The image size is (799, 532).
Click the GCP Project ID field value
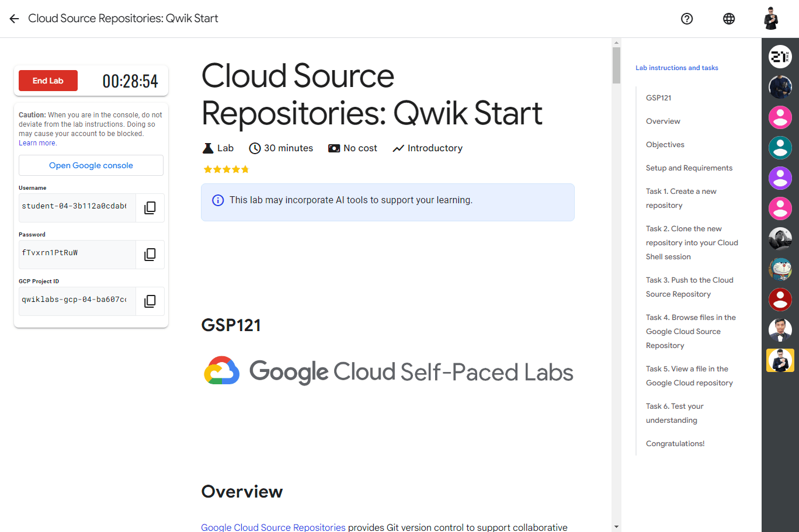77,301
